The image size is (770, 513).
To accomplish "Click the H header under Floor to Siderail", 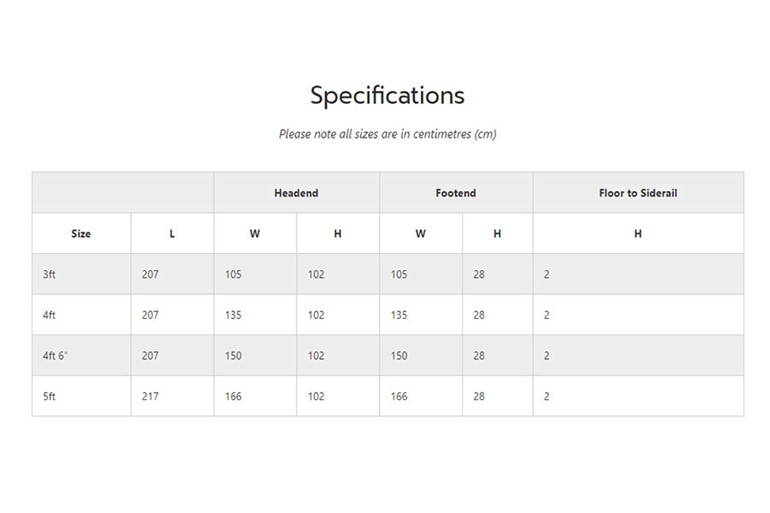I will [638, 234].
